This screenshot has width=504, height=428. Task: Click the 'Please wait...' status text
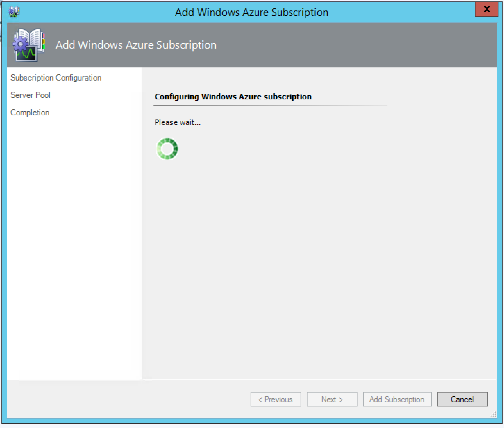click(178, 122)
